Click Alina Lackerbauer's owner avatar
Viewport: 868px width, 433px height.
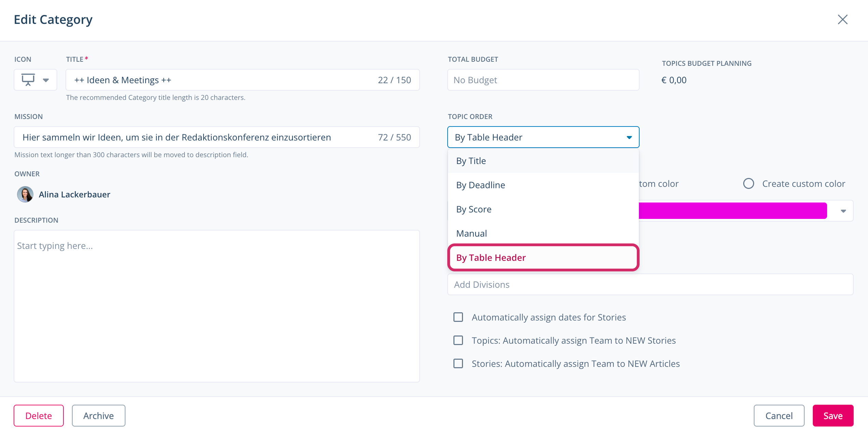[25, 194]
